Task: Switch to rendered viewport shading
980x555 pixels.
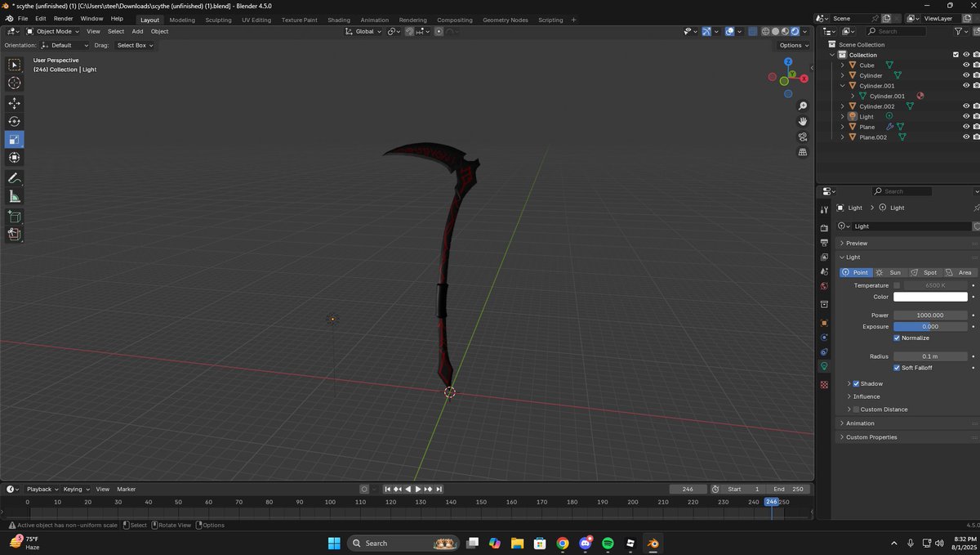Action: 795,32
